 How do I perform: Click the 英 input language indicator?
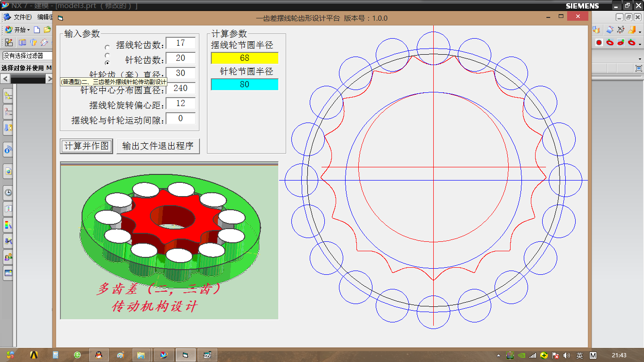coord(580,355)
